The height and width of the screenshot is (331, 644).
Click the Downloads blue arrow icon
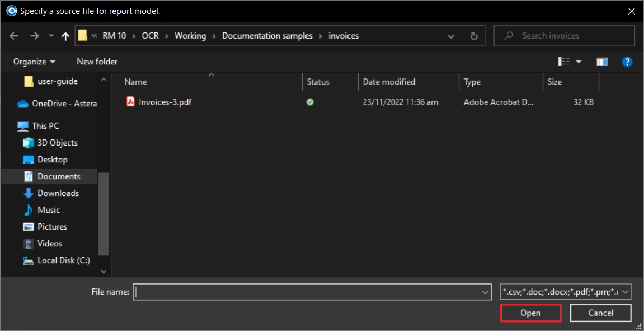coord(29,193)
